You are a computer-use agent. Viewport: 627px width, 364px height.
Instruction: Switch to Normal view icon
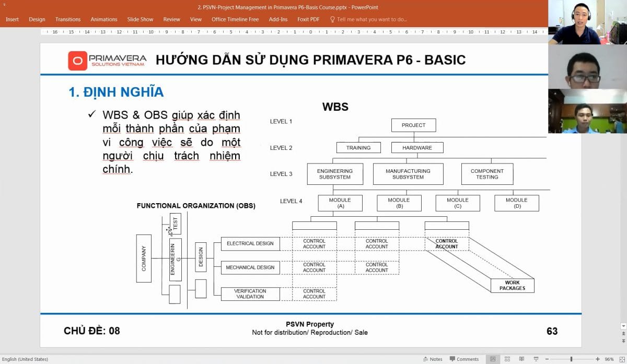492,359
